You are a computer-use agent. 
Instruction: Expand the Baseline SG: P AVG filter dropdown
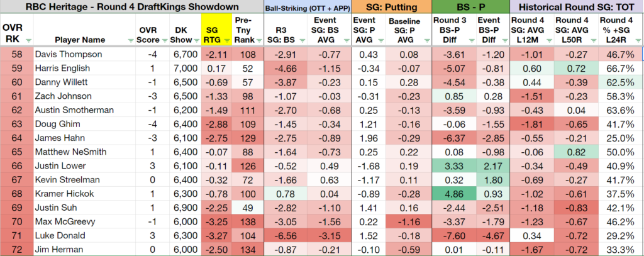click(x=428, y=40)
